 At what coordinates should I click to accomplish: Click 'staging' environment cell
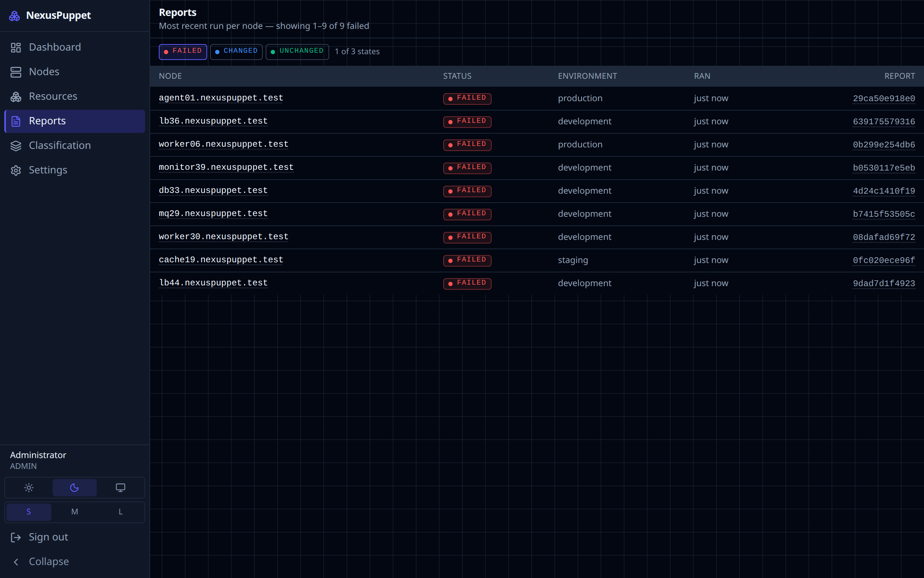(573, 260)
